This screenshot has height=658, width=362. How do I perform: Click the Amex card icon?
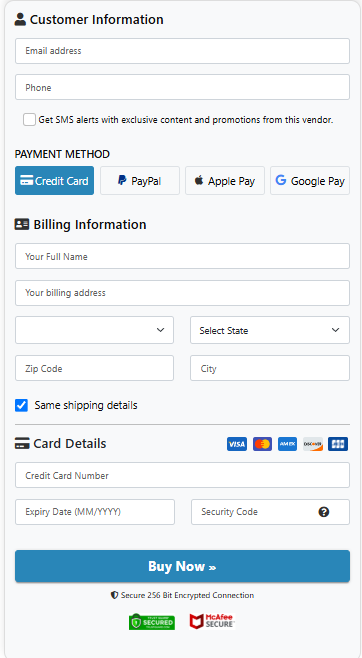tap(287, 444)
